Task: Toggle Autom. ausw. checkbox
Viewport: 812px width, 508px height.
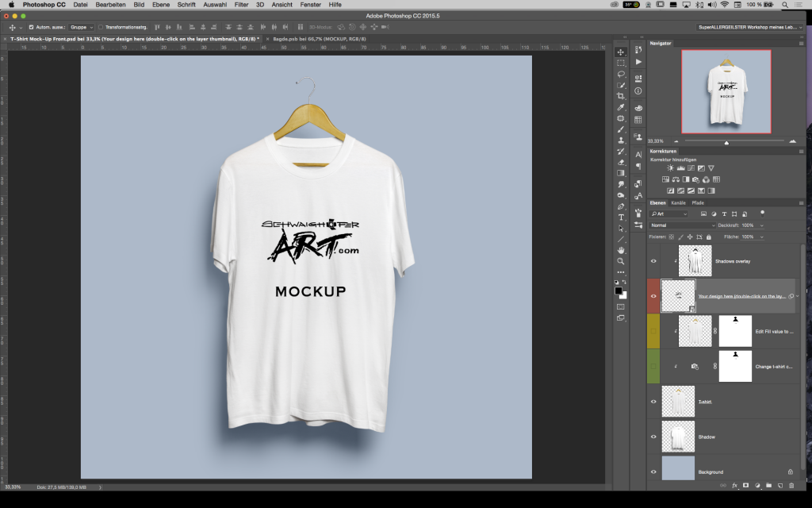Action: click(x=31, y=27)
